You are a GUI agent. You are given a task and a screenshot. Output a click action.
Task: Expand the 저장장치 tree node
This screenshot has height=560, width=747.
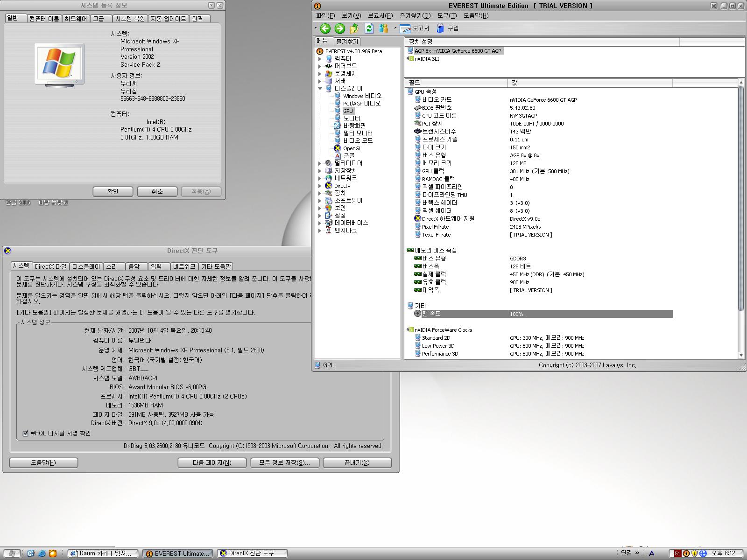point(320,171)
